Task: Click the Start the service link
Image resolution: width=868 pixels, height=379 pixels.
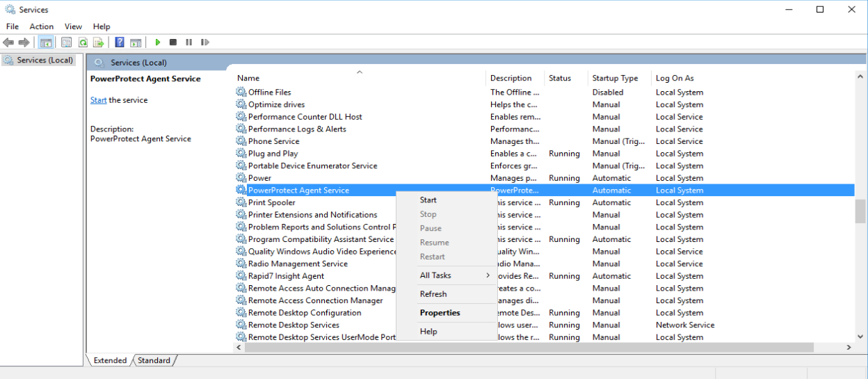Action: pos(98,100)
